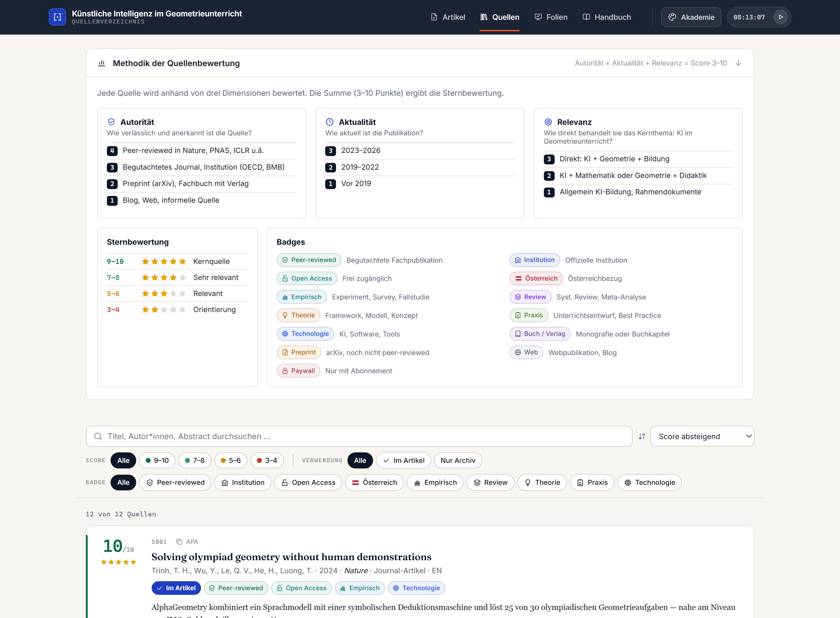Open the Handbuch tab

click(x=607, y=17)
